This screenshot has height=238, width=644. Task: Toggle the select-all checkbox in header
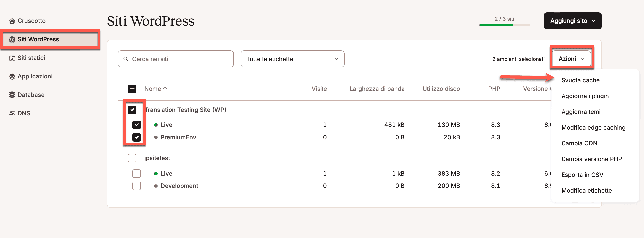[132, 89]
